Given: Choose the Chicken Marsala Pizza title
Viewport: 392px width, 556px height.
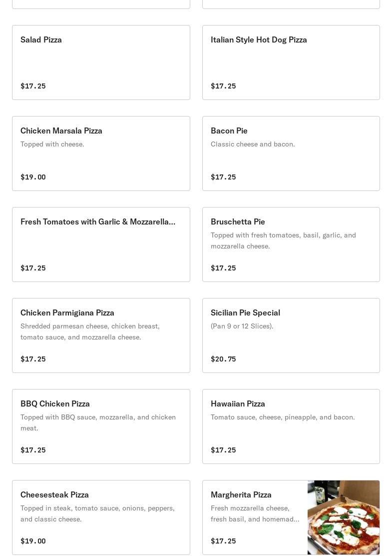Looking at the screenshot, I should coord(61,130).
